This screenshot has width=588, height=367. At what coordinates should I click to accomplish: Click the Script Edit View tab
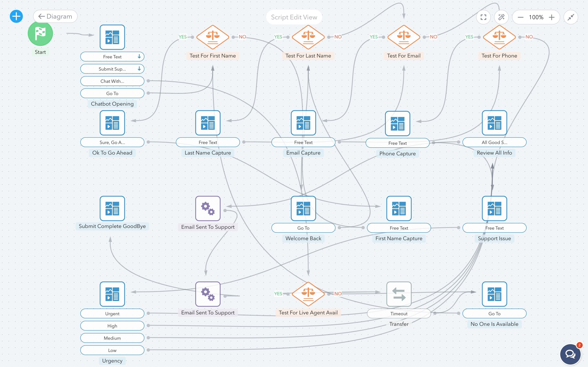point(294,17)
